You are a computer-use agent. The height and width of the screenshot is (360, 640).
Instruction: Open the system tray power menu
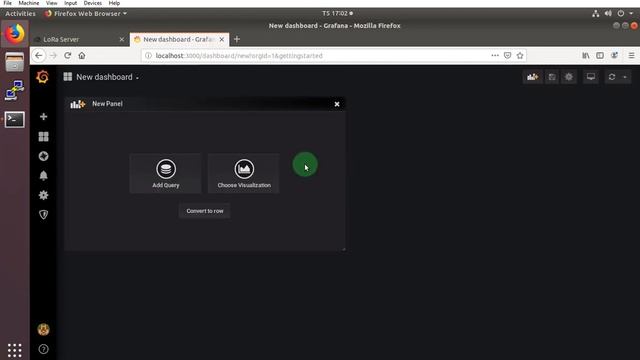tap(620, 13)
